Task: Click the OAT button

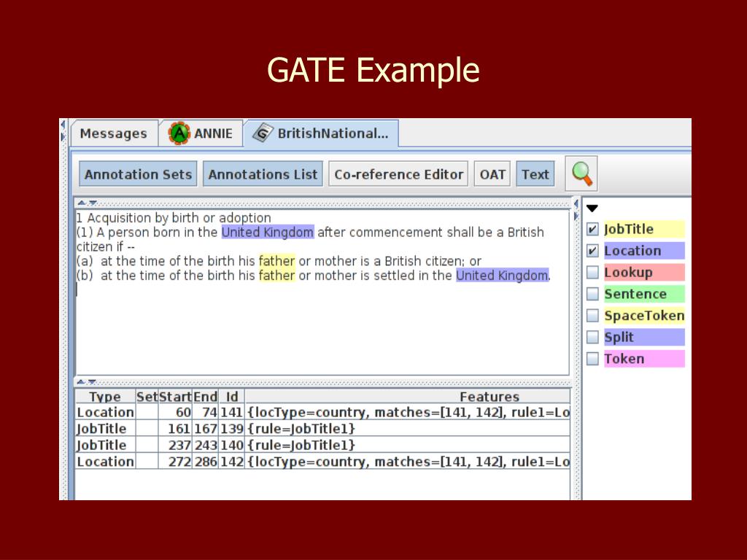Action: (492, 174)
